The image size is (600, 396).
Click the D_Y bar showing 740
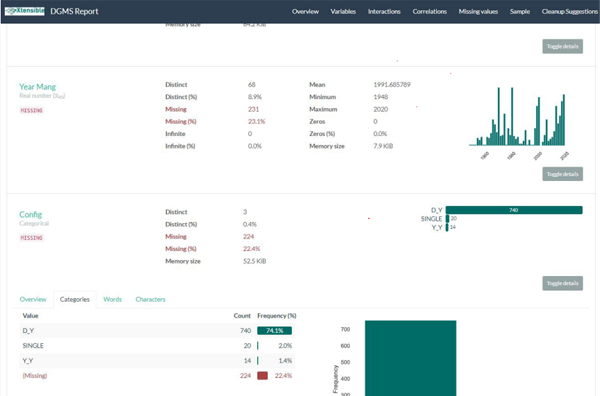pyautogui.click(x=514, y=210)
